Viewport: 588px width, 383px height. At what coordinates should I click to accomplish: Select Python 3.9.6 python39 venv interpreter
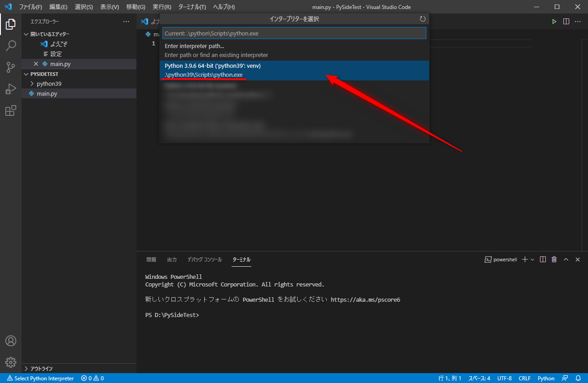tap(294, 70)
